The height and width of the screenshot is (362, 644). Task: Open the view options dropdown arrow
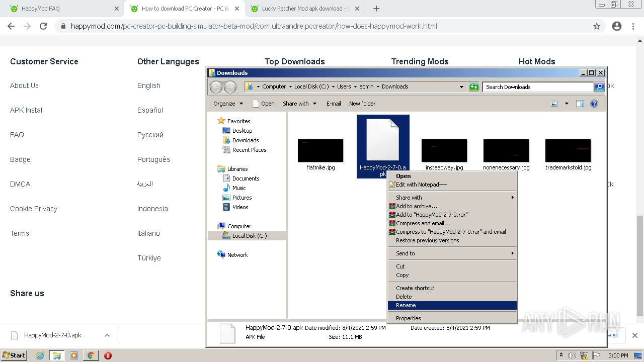pos(567,104)
